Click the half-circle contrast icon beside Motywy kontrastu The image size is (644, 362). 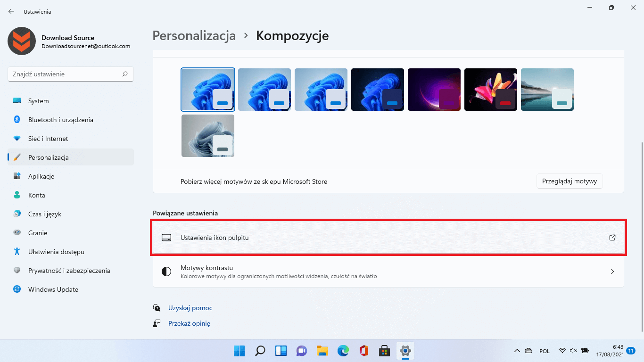tap(166, 271)
